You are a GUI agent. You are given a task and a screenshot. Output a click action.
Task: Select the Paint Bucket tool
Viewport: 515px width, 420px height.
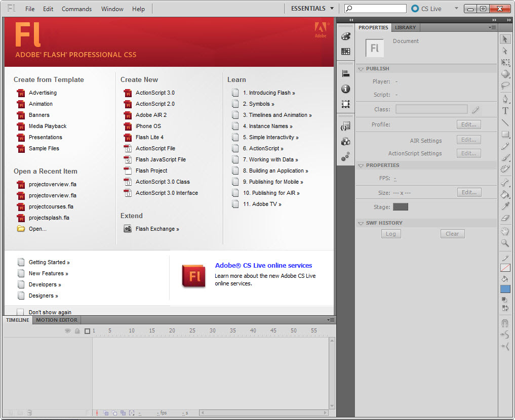(x=505, y=194)
